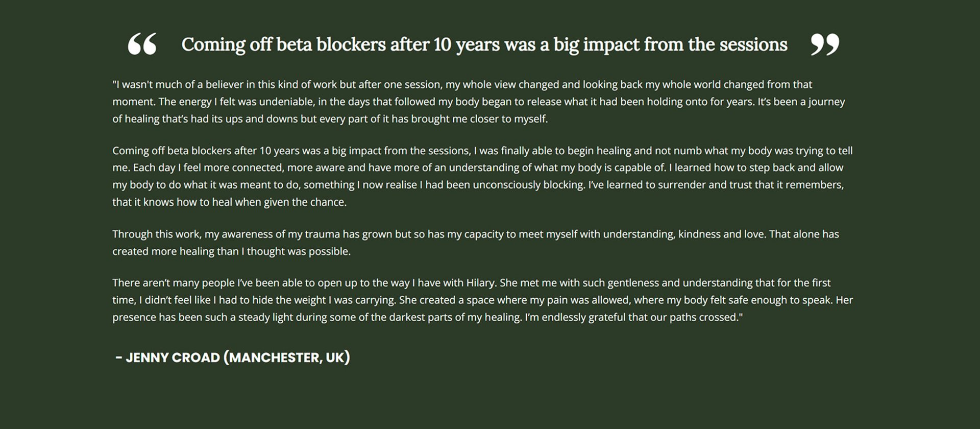Image resolution: width=980 pixels, height=429 pixels.
Task: Click the line starting 'me. Each day I feel more connected'
Action: pos(478,168)
